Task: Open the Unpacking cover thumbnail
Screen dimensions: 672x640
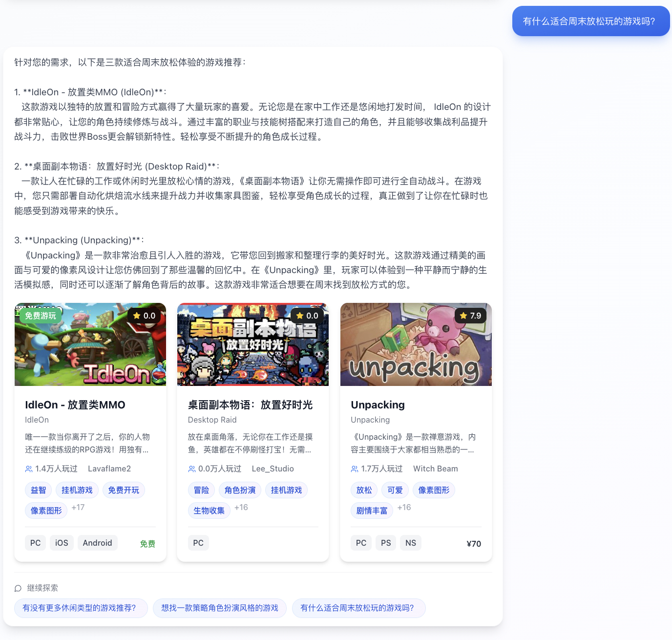Action: tap(416, 344)
